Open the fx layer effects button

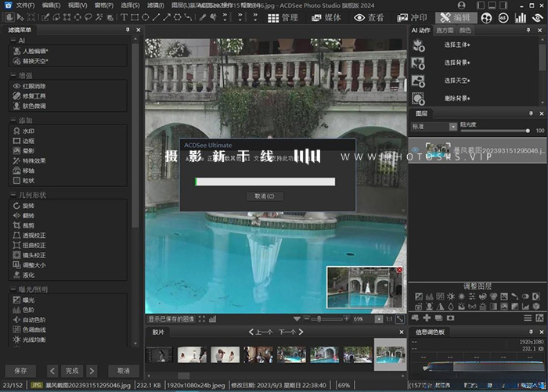(539, 318)
